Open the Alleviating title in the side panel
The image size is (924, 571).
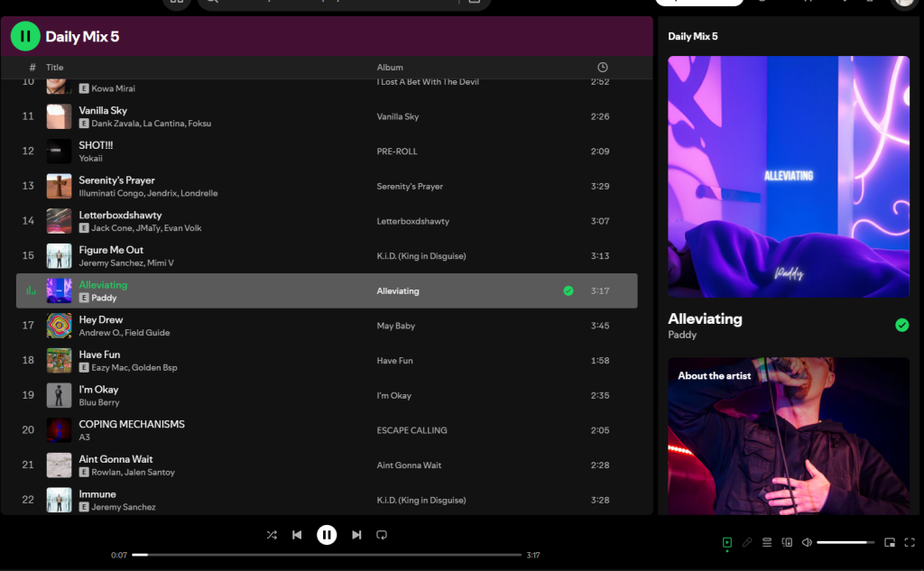[x=705, y=318]
